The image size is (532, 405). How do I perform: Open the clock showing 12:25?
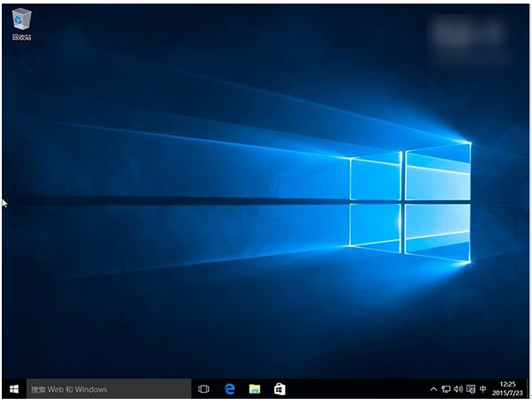click(x=507, y=385)
